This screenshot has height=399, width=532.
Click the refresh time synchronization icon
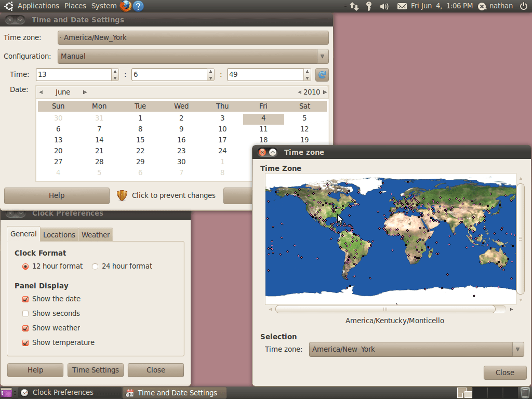click(322, 74)
